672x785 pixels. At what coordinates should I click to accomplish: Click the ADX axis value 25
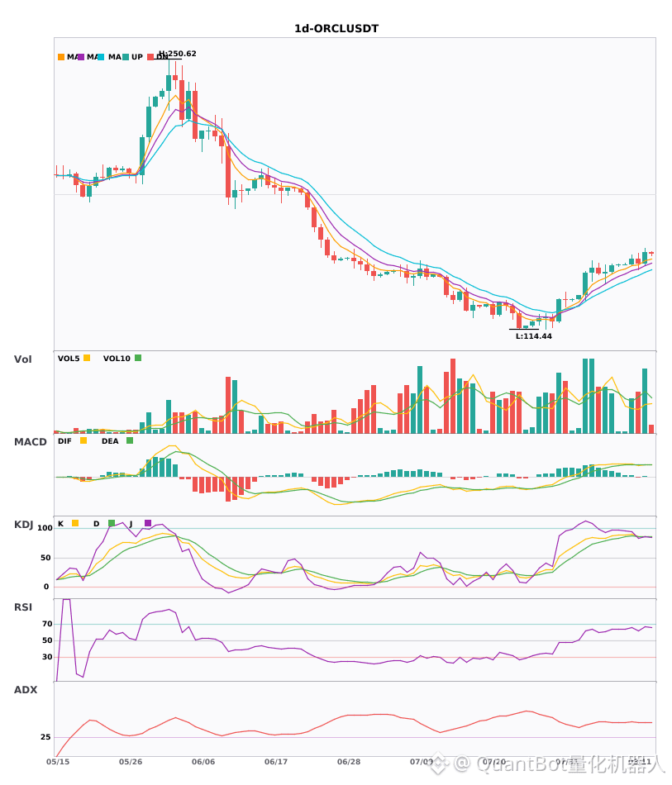tap(46, 737)
